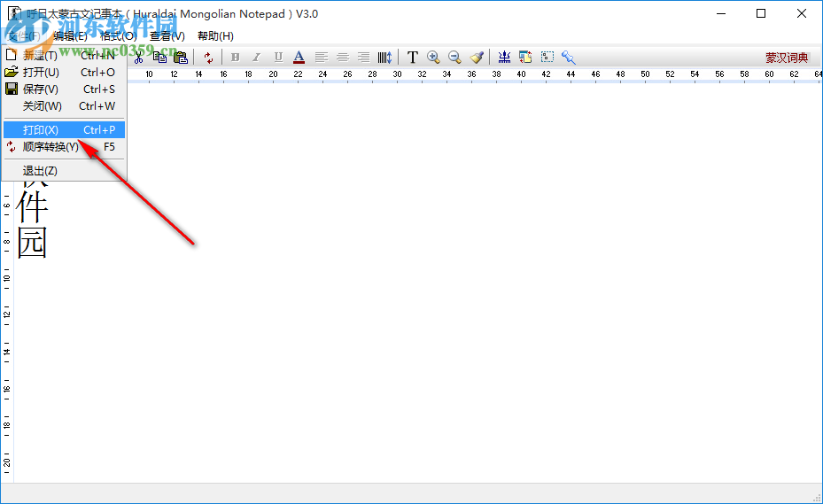This screenshot has height=504, width=823.
Task: Click the format brush icon
Action: (x=477, y=58)
